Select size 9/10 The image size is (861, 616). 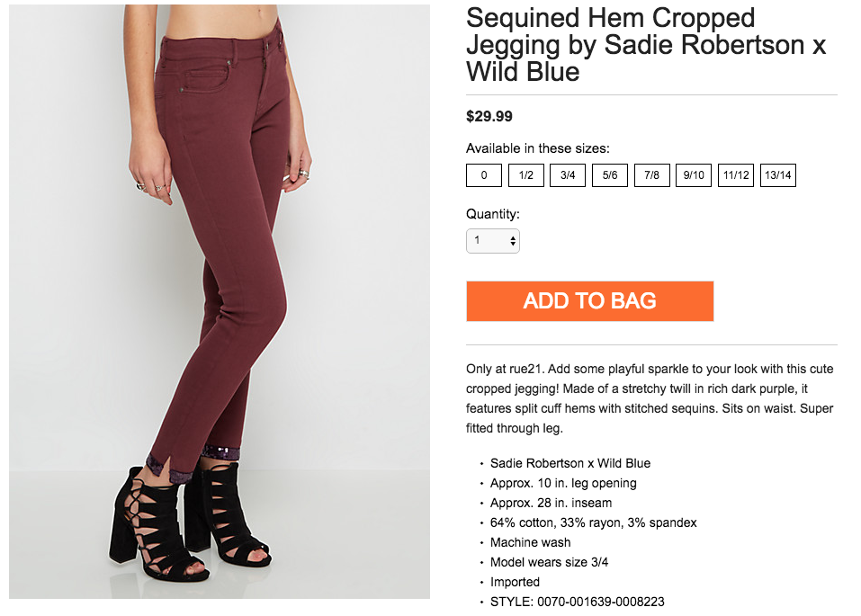tap(694, 175)
